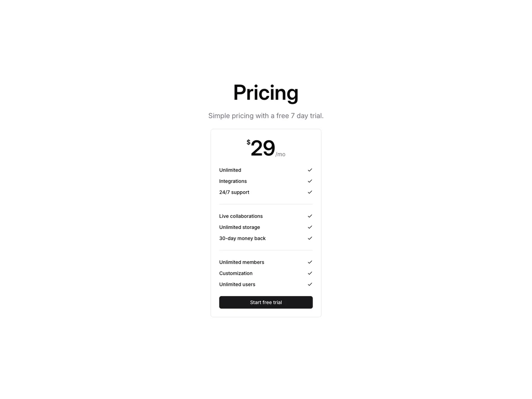Image resolution: width=532 pixels, height=399 pixels.
Task: Click the checkmark next to Unlimited
Action: click(310, 170)
